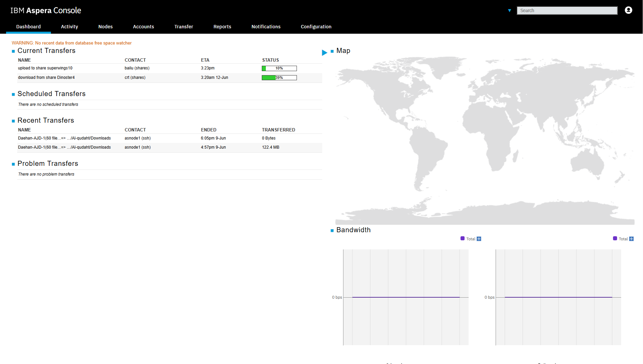Click the STATUS column header
This screenshot has width=643, height=364.
(271, 60)
